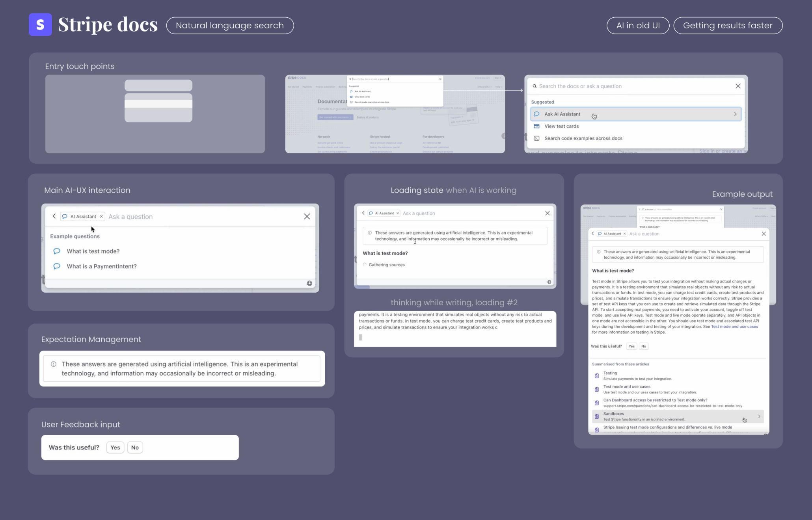Expand the Ask AI Assistant row chevron

click(x=735, y=114)
